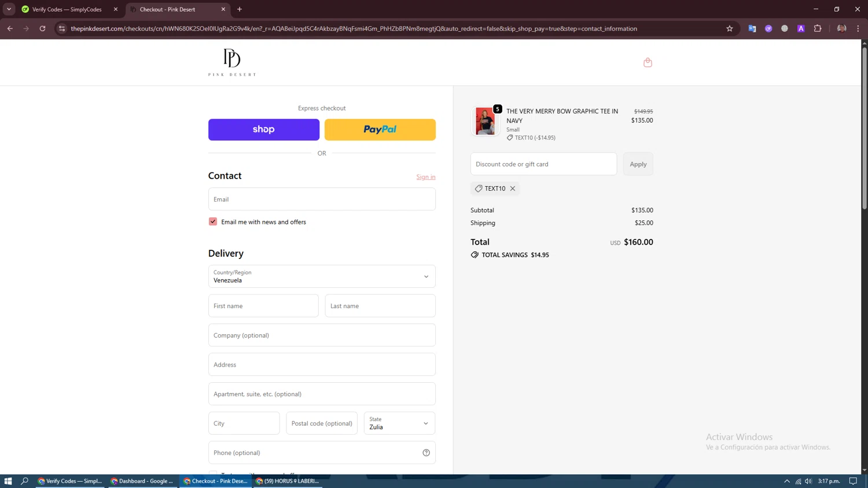Click the Apply discount button
Image resolution: width=868 pixels, height=488 pixels.
[638, 164]
